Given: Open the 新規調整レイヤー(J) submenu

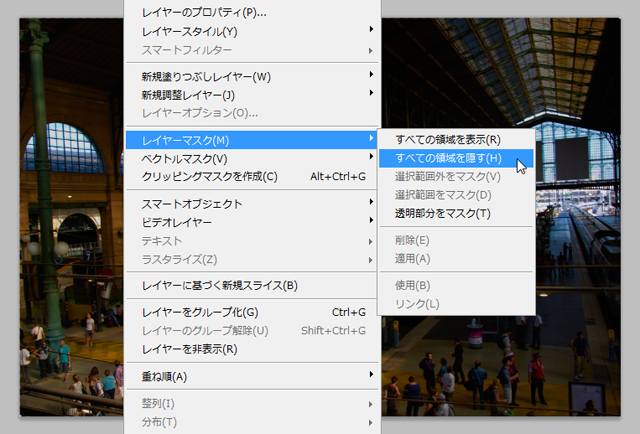Looking at the screenshot, I should [252, 95].
